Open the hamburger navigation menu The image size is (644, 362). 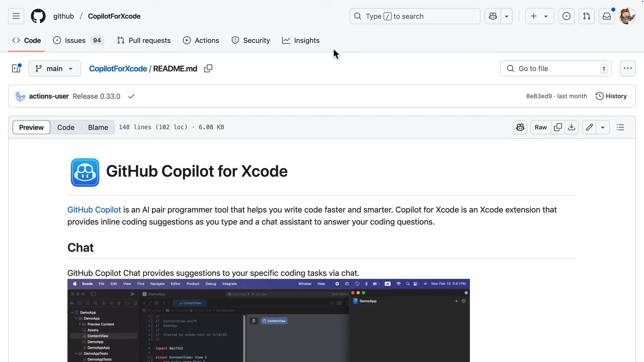pos(16,16)
